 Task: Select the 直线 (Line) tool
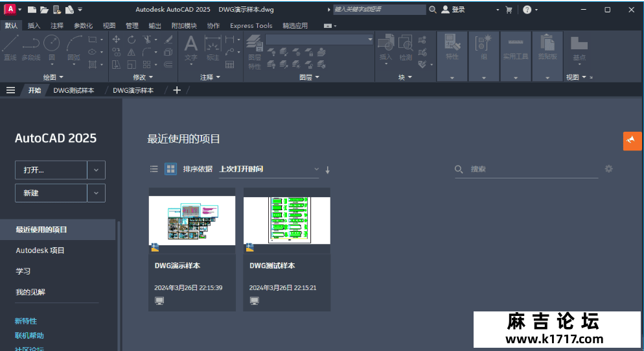click(10, 48)
